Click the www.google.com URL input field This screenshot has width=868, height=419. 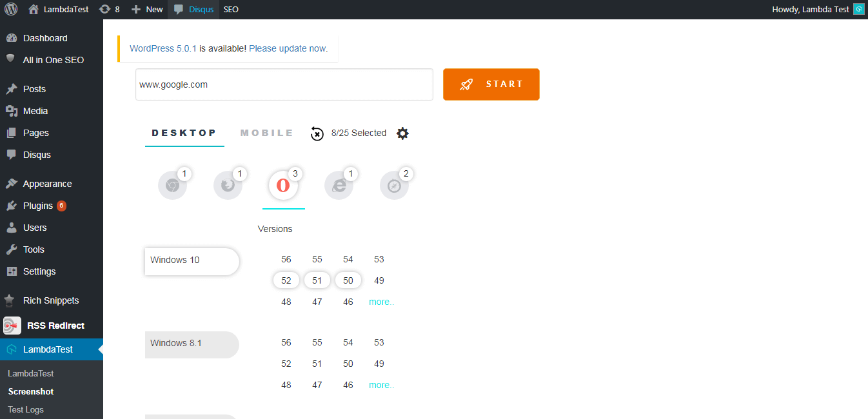pyautogui.click(x=284, y=84)
